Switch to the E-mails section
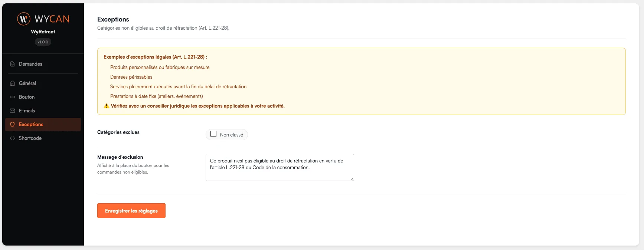 click(43, 111)
